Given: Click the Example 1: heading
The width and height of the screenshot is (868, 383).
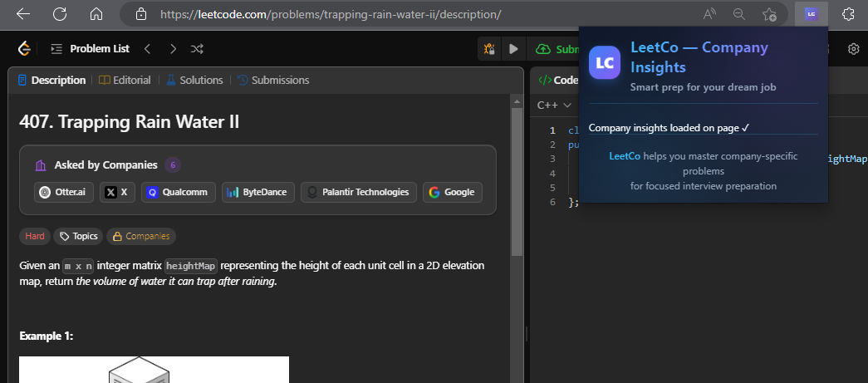Looking at the screenshot, I should [46, 336].
